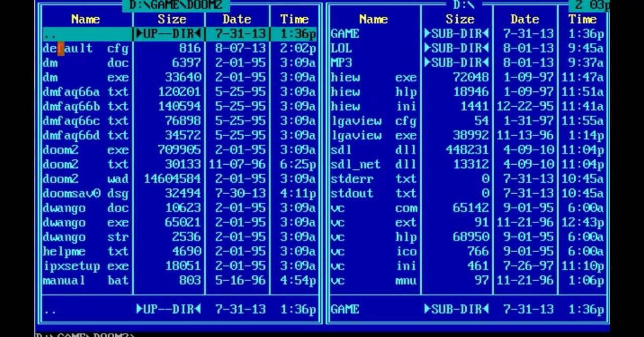This screenshot has height=337, width=644.
Task: Select the doomsav0 dsg save file
Action: (86, 193)
